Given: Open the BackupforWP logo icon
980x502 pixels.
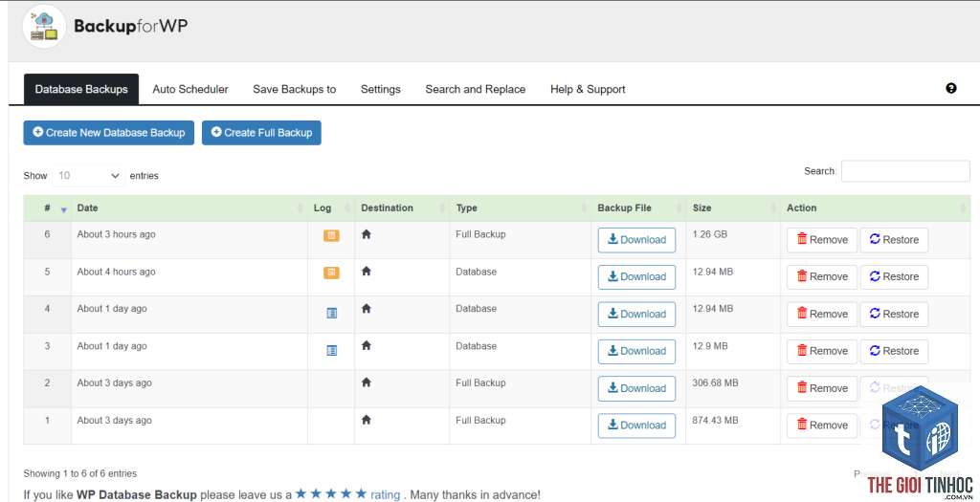Looking at the screenshot, I should [x=44, y=26].
